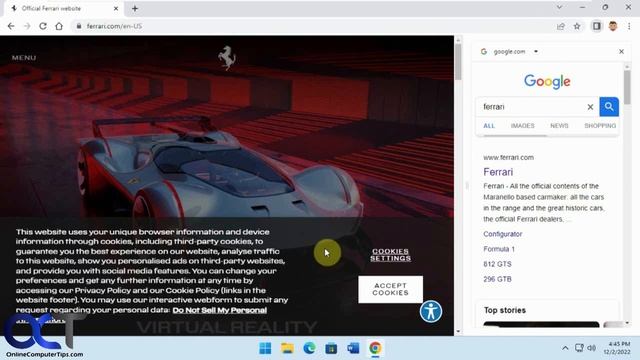Open File Explorer from taskbar
The width and height of the screenshot is (640, 360).
coord(287,348)
